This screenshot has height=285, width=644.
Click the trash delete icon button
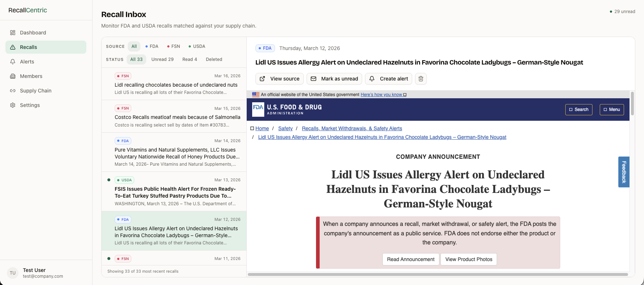[x=421, y=79]
